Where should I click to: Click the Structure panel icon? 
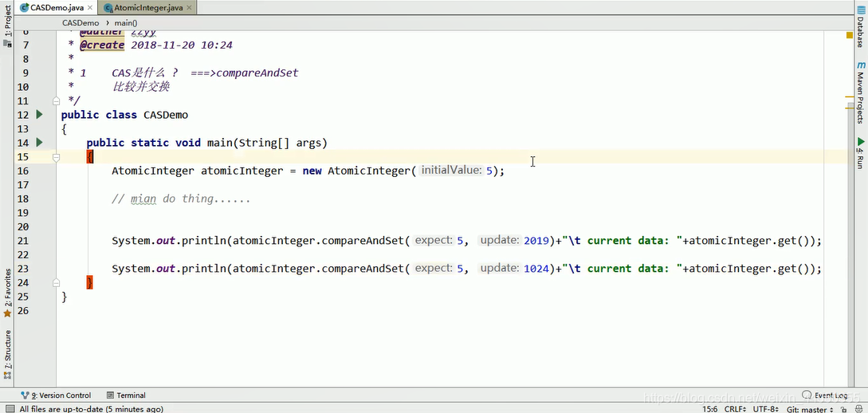point(7,376)
